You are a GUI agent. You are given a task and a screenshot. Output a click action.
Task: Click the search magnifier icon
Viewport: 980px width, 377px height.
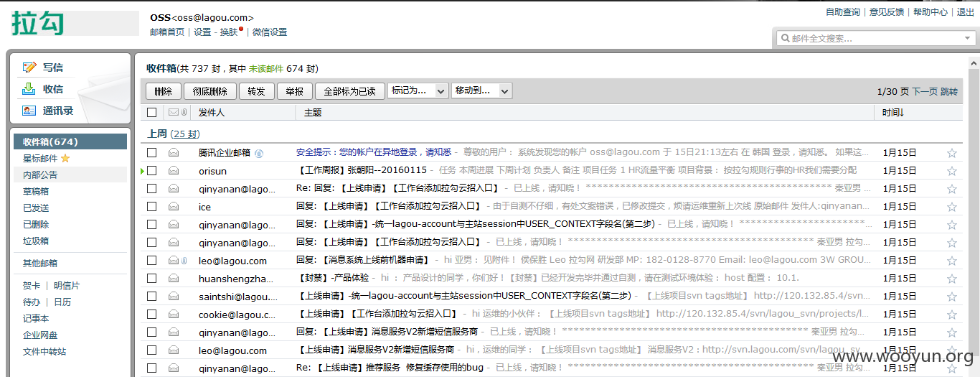(786, 38)
